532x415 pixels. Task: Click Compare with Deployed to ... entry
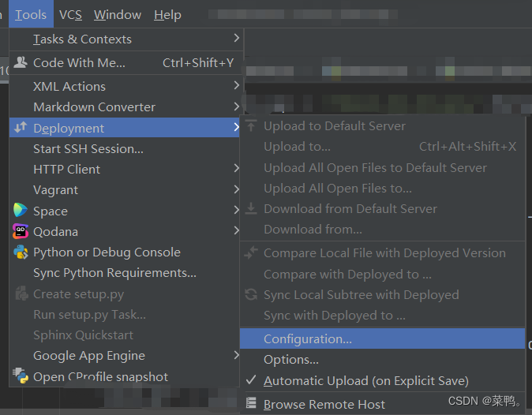(x=382, y=274)
